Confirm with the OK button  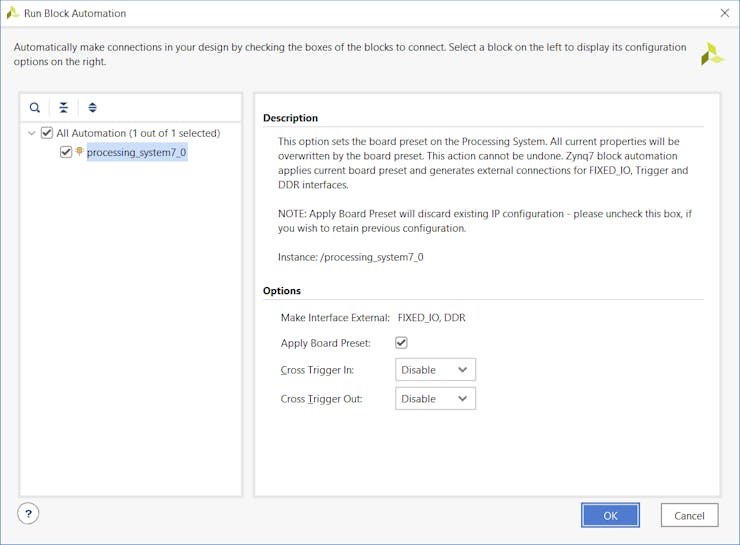610,515
